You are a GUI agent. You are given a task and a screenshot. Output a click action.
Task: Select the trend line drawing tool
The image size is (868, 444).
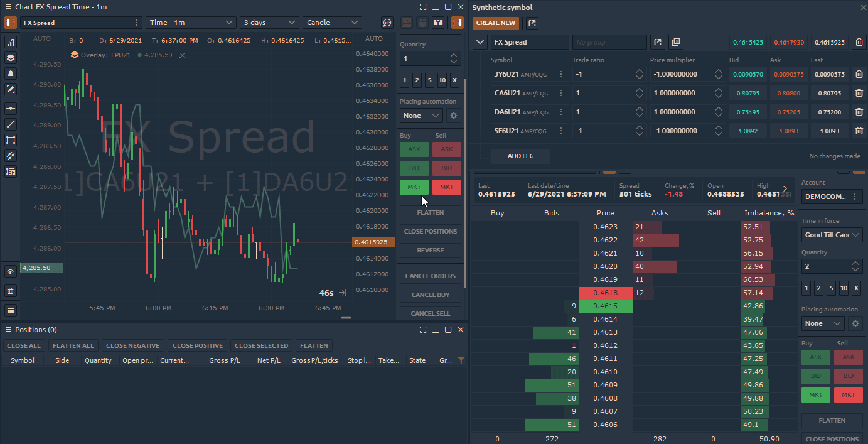pyautogui.click(x=11, y=124)
